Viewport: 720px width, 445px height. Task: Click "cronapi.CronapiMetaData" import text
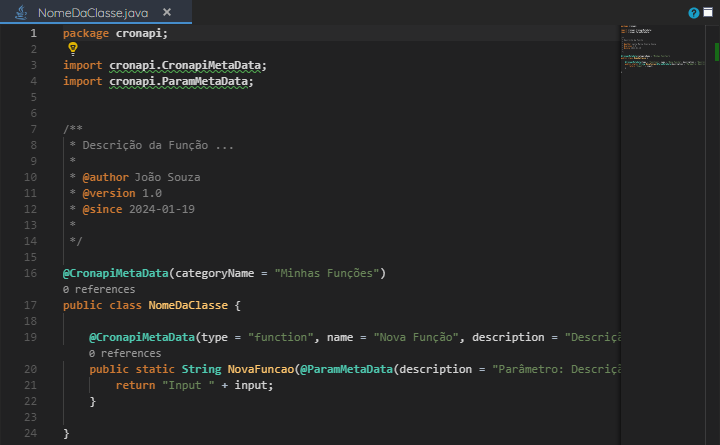(185, 65)
